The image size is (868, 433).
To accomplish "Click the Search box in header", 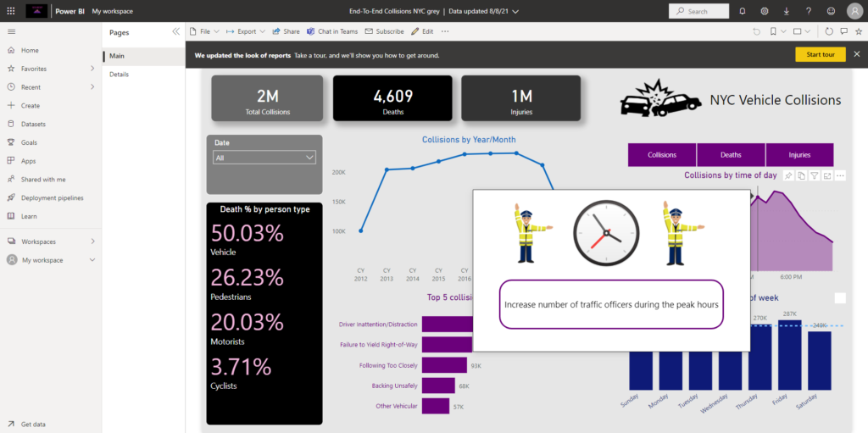I will coord(698,11).
